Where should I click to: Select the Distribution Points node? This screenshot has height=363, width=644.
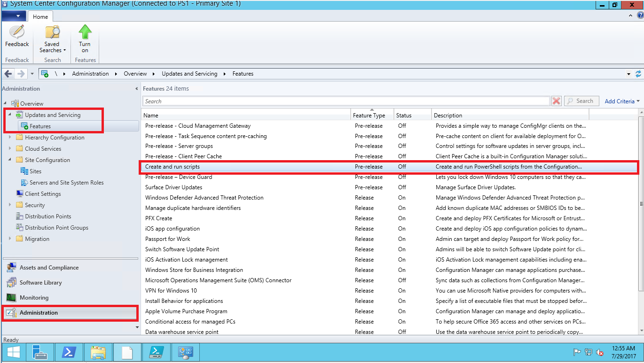point(48,216)
